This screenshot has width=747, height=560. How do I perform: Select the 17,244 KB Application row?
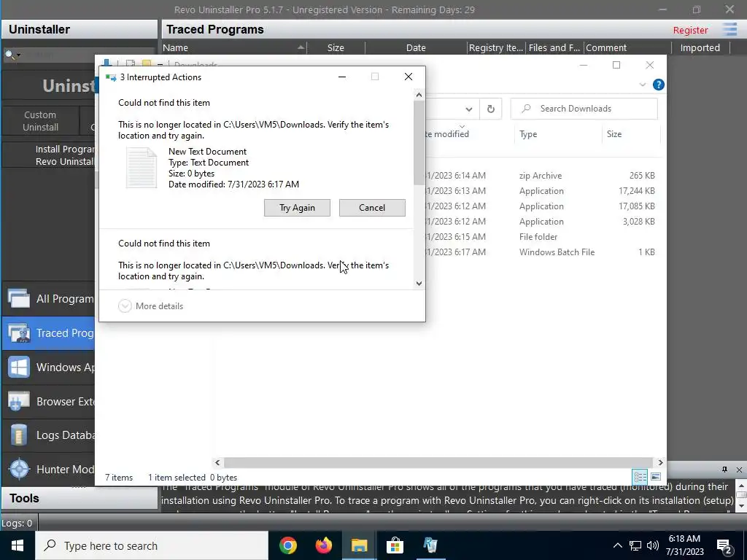[x=540, y=191]
